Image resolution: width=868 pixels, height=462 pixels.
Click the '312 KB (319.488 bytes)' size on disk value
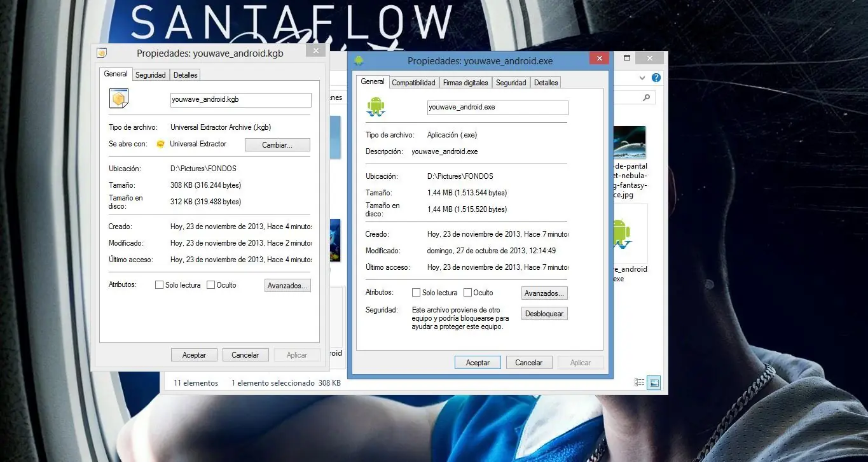pyautogui.click(x=206, y=202)
